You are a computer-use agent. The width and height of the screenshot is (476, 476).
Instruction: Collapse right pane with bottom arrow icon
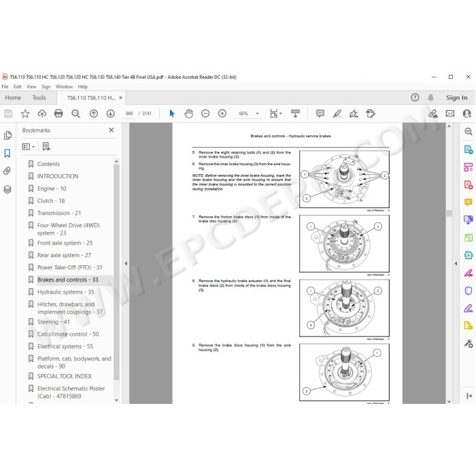tap(469, 396)
